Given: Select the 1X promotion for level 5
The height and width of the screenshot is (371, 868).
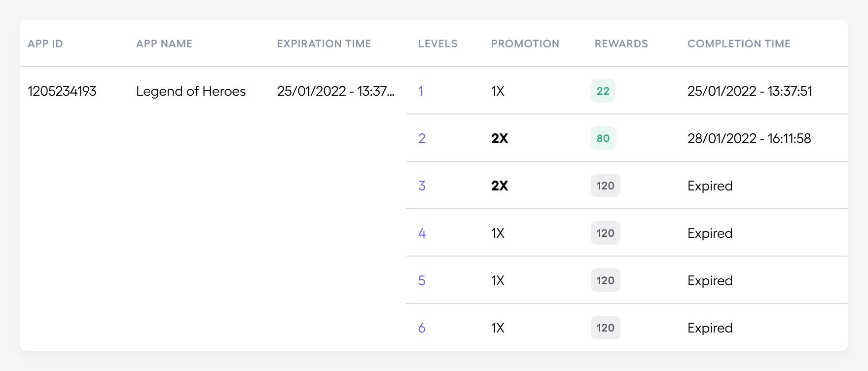Looking at the screenshot, I should (498, 280).
